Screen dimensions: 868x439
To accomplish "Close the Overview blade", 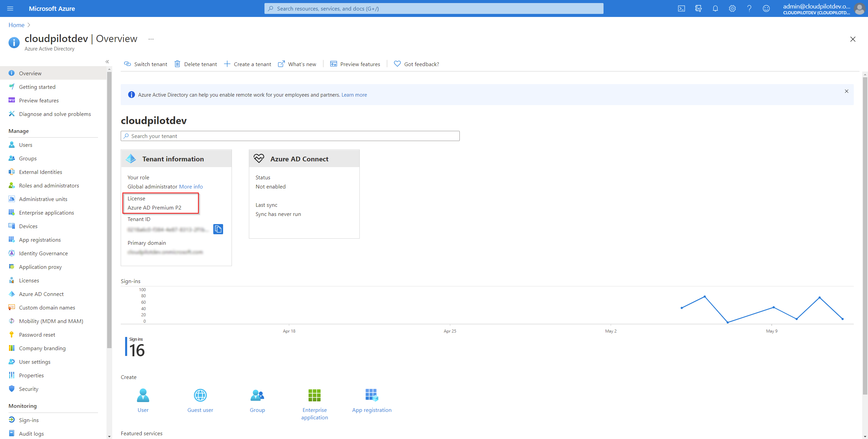I will (x=853, y=39).
